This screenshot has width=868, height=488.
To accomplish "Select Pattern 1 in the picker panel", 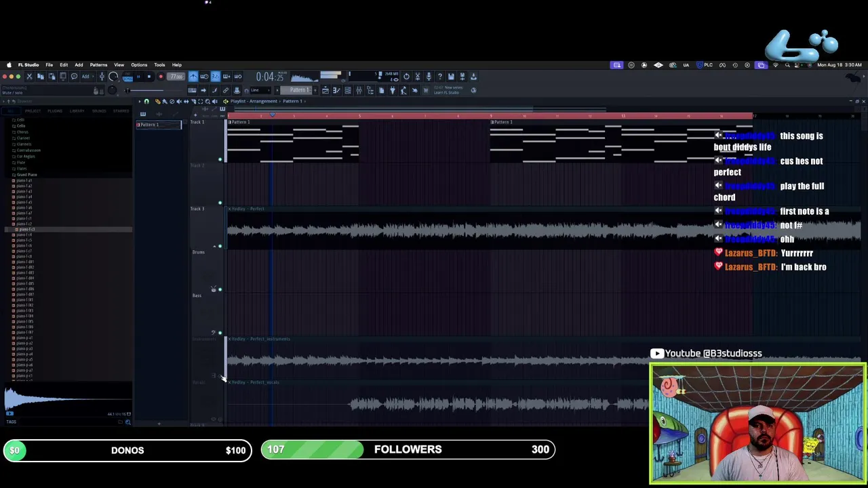I will click(x=159, y=125).
